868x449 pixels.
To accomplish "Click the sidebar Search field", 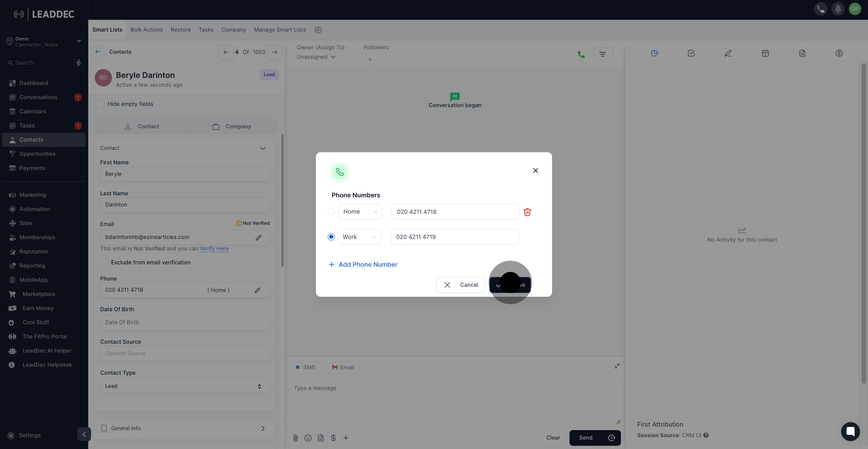I will (44, 63).
